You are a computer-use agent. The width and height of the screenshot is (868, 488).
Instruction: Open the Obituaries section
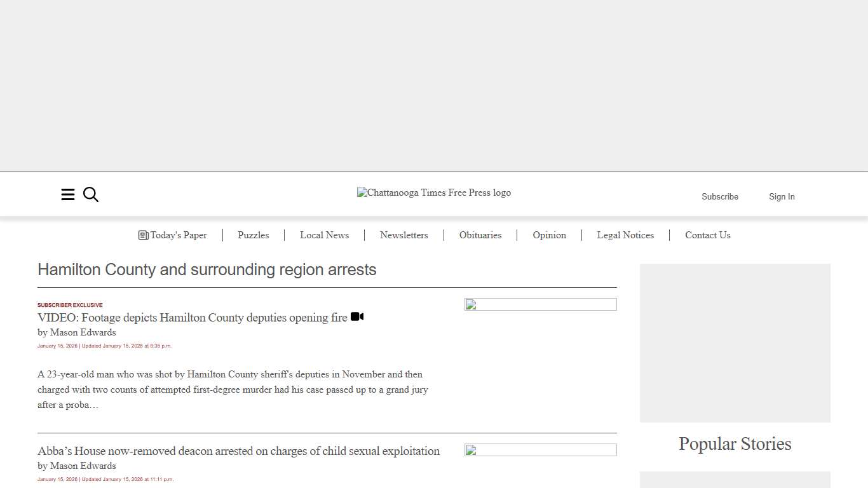[x=480, y=235]
